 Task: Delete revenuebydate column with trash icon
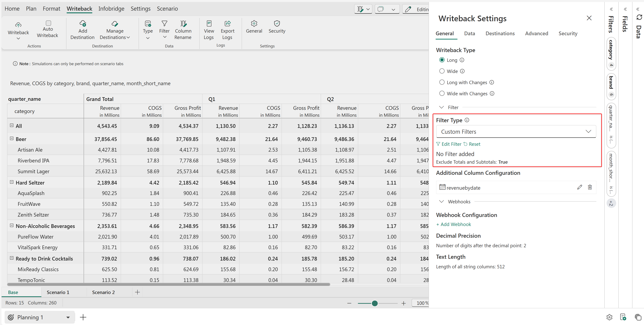[590, 187]
